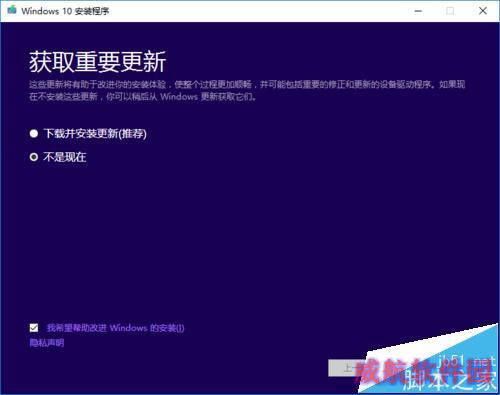The image size is (500, 395).
Task: Click the 下载并安装更新(推荐) label text
Action: point(95,134)
